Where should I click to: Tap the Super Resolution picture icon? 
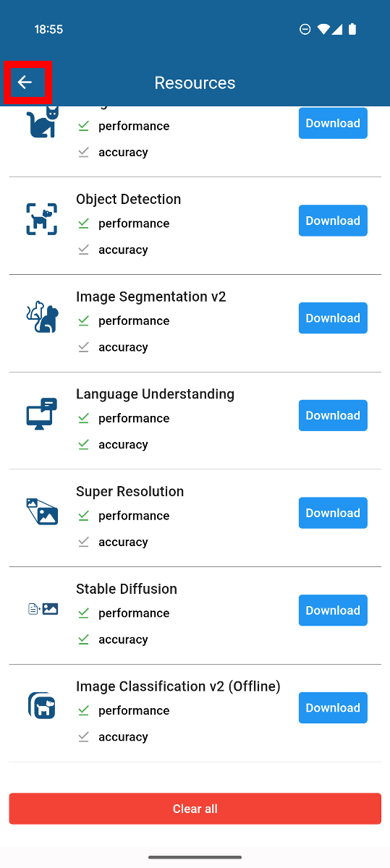coord(42,511)
